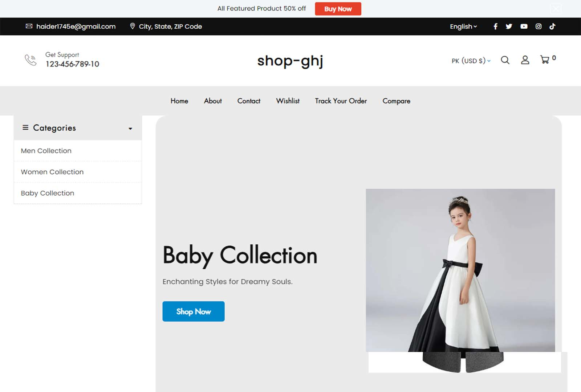Close the promo announcement bar

click(556, 9)
